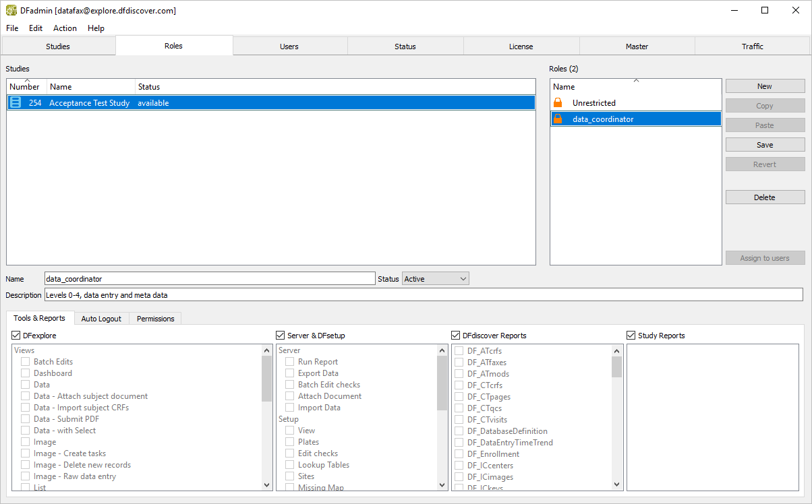Click the New role button

tap(765, 86)
